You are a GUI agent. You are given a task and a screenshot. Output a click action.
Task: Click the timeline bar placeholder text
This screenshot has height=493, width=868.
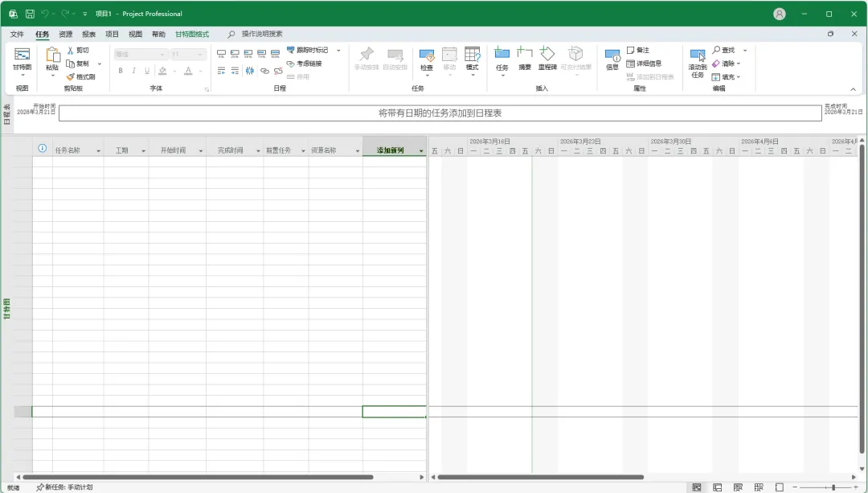point(440,113)
